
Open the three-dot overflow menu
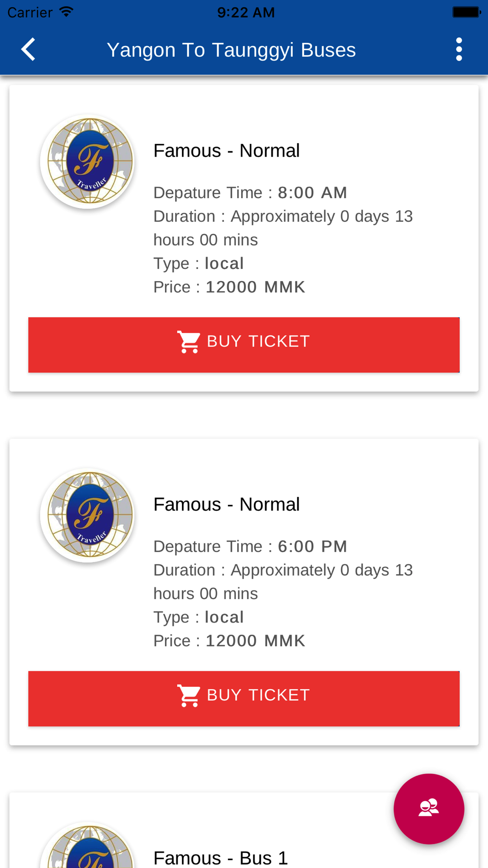459,49
